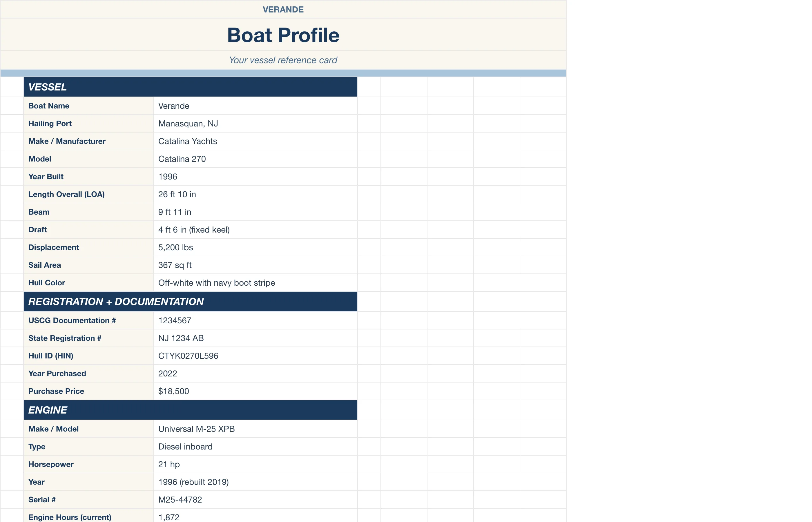Screen dimensions: 812x522
Task: Select the 'Universal M-25 XPB' engine cell
Action: coord(255,429)
